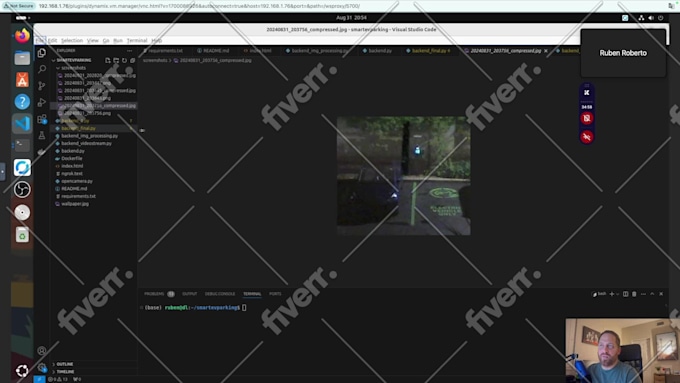Viewport: 680px width, 383px height.
Task: Open OBS Studio from the dock
Action: 22,190
